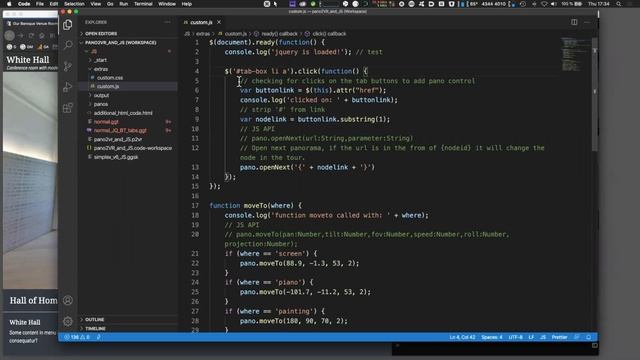Open the Terminal menu
640x360 pixels.
click(x=143, y=4)
